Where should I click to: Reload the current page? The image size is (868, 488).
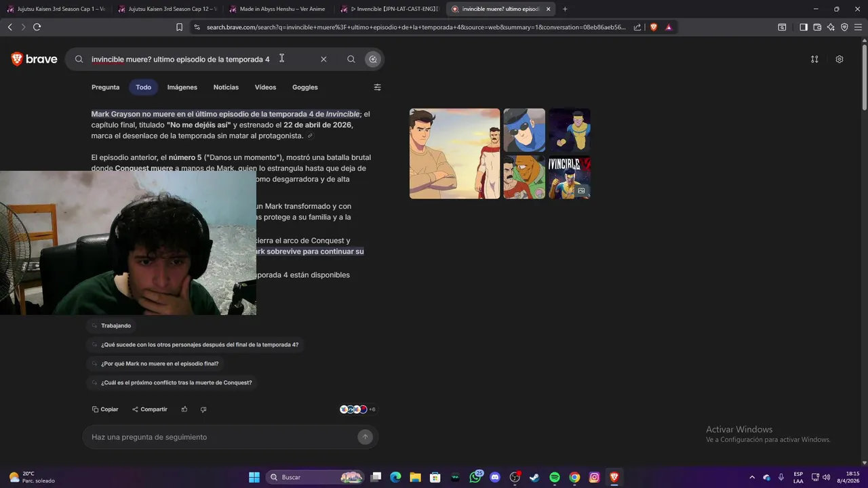37,27
